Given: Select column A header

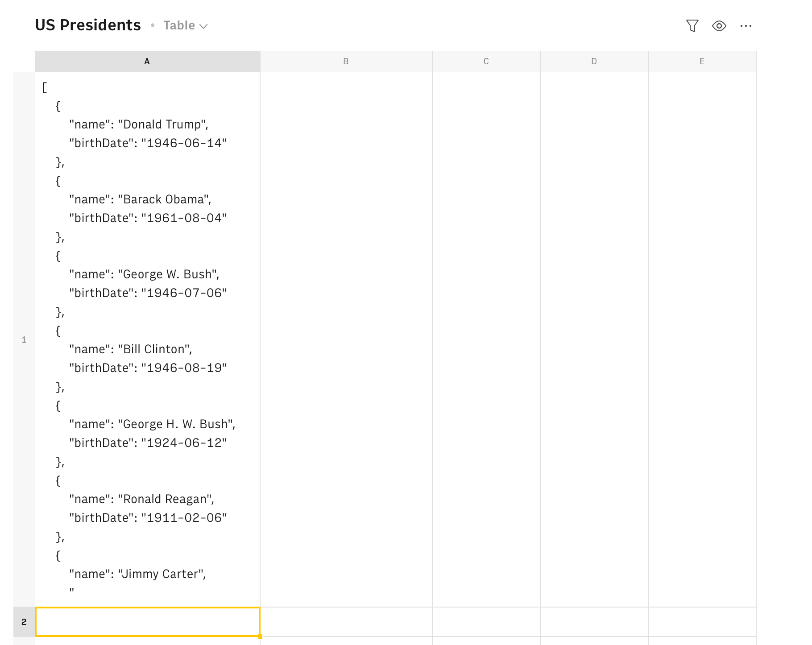Looking at the screenshot, I should [147, 62].
